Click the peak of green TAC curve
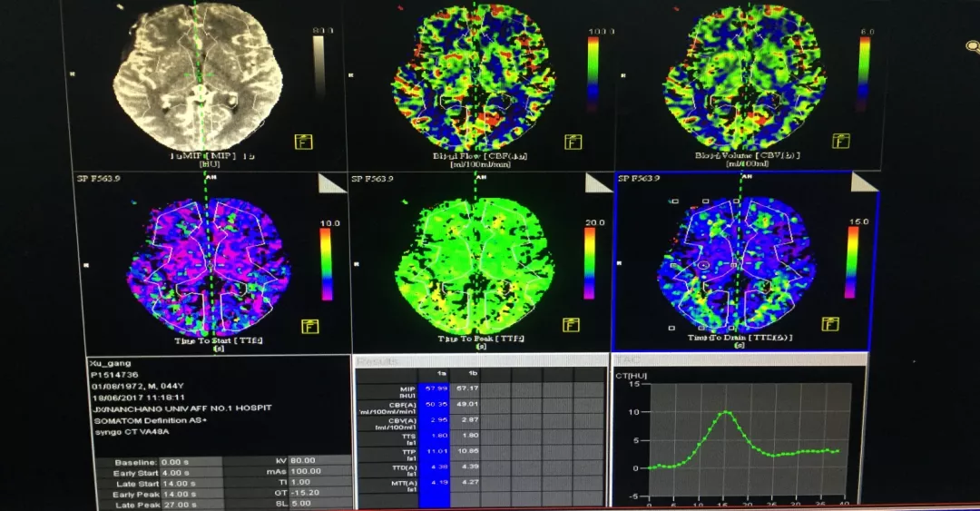Viewport: 980px width, 511px height. pos(724,412)
